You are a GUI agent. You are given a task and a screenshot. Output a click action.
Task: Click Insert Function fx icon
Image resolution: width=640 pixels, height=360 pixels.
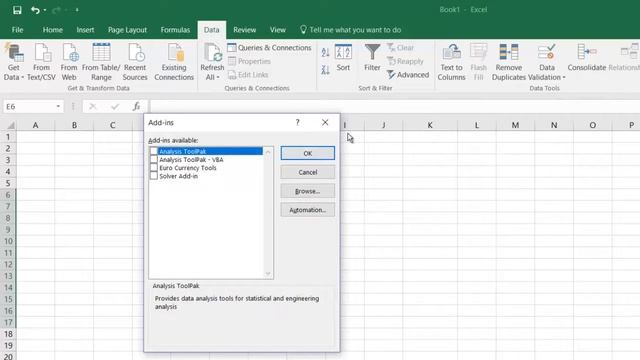pyautogui.click(x=136, y=107)
